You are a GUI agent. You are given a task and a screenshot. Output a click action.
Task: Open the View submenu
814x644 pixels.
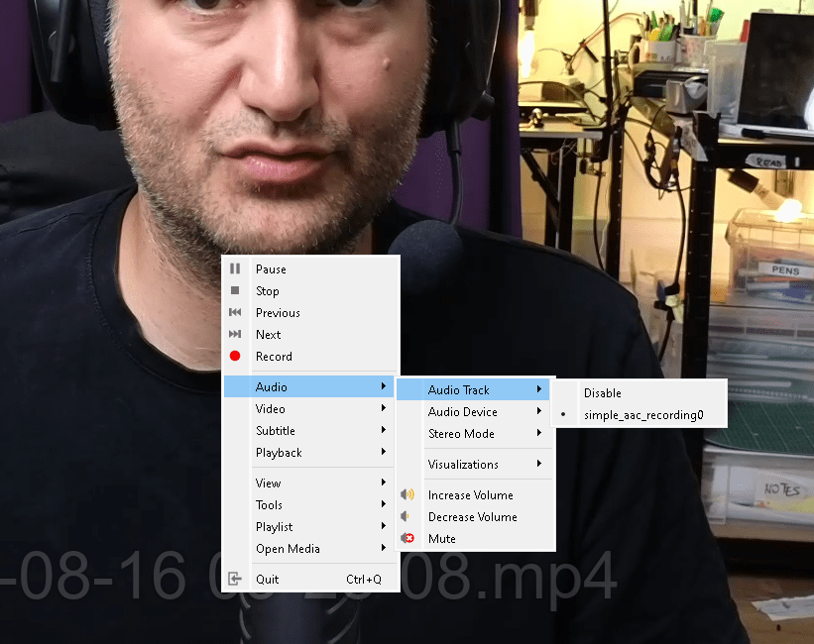point(310,483)
